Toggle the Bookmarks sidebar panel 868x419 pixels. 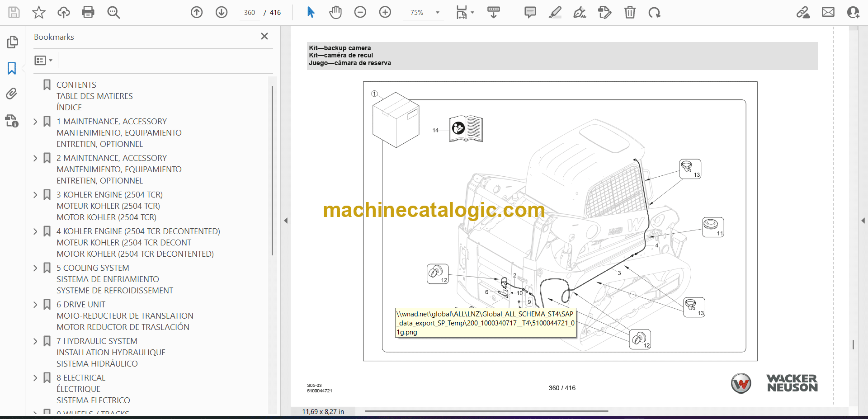[12, 68]
